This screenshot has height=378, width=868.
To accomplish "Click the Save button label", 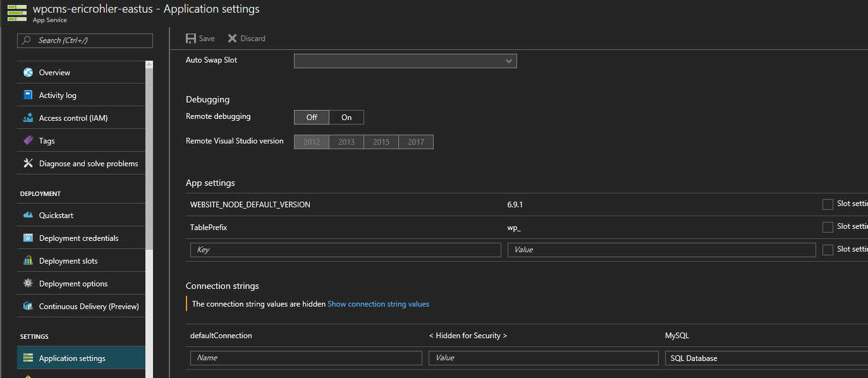I will (x=207, y=39).
